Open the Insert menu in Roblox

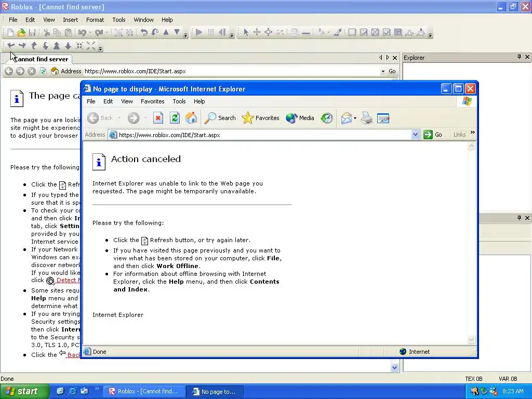click(x=70, y=20)
